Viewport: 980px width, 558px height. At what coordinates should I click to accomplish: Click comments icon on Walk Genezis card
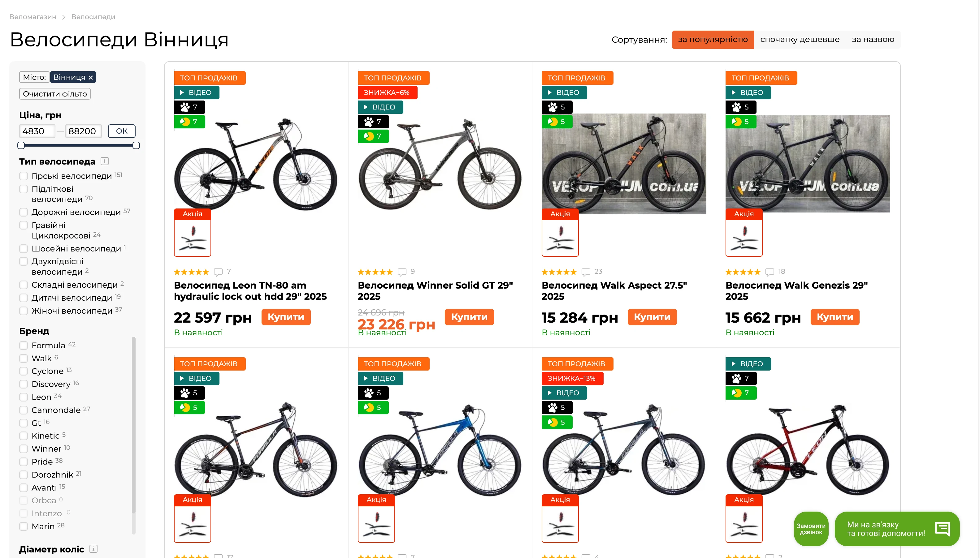pyautogui.click(x=769, y=272)
